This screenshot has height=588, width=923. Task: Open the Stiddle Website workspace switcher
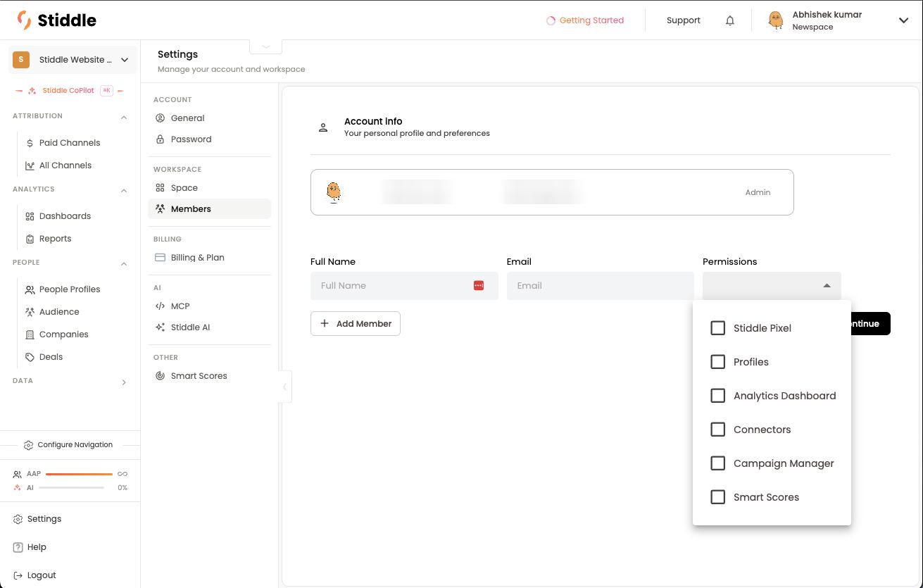73,60
